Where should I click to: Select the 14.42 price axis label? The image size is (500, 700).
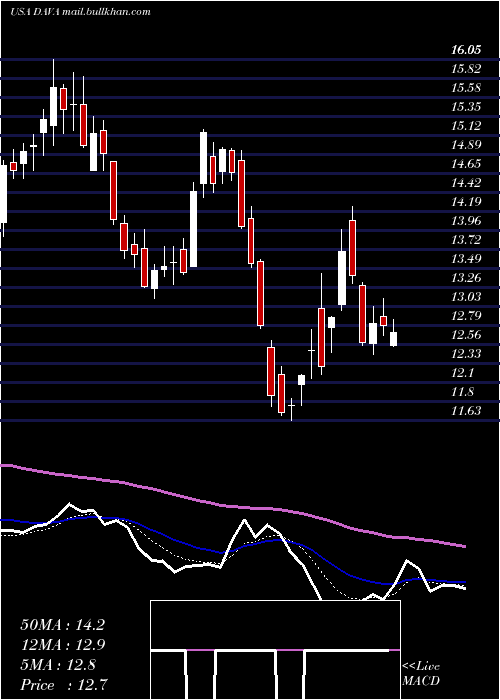pyautogui.click(x=466, y=183)
